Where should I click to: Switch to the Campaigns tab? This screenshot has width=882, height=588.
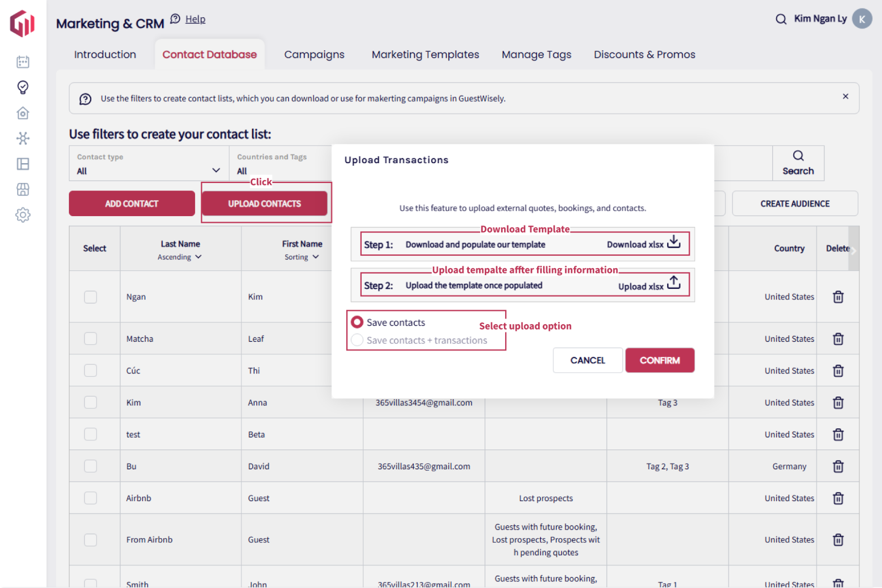coord(314,55)
